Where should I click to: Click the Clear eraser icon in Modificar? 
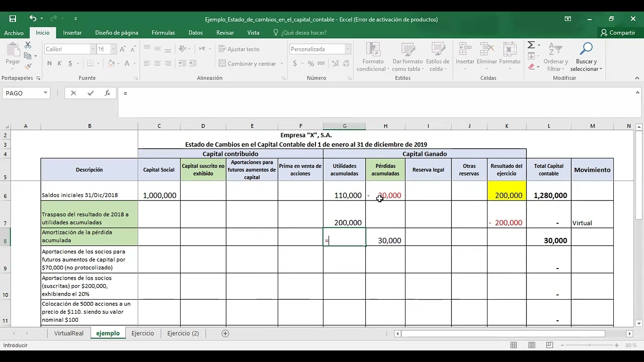531,66
